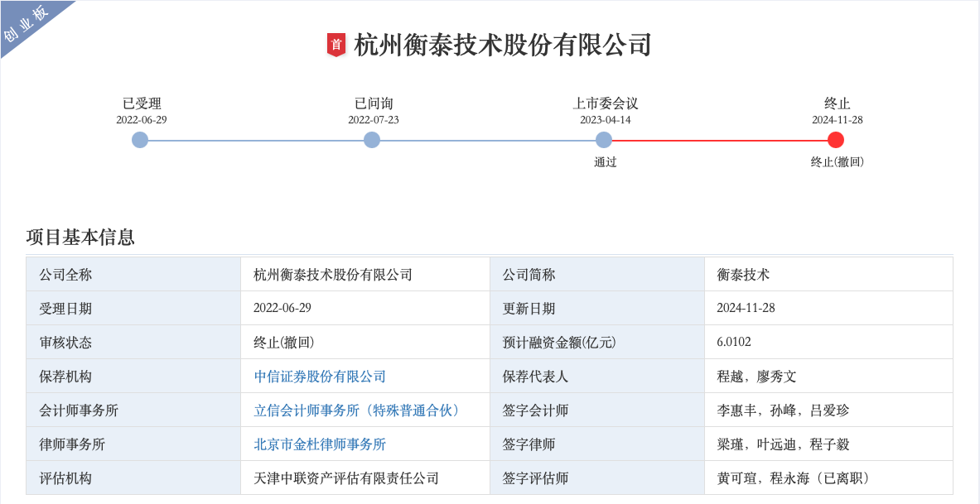Click the 会计师事务所 label cell
The image size is (980, 504).
coord(133,410)
